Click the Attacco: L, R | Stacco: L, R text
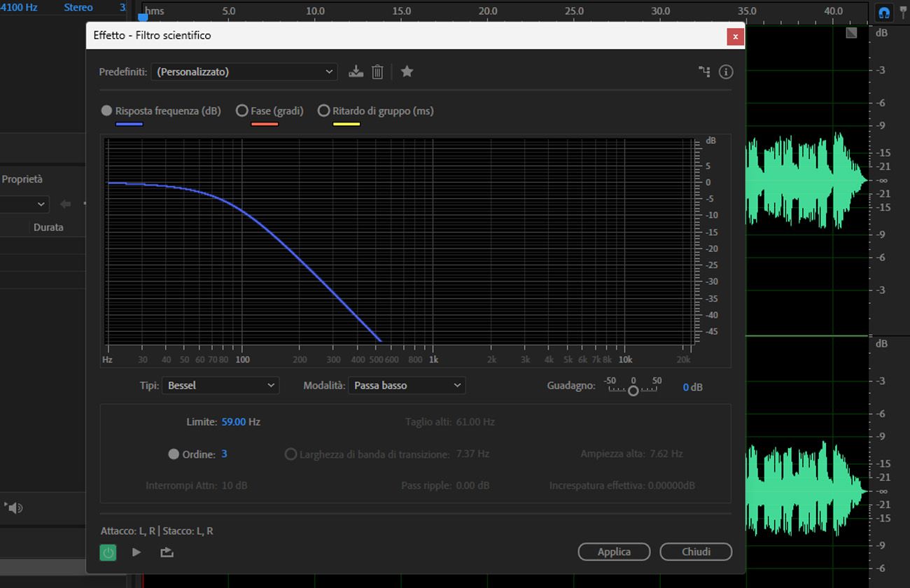The width and height of the screenshot is (910, 588). (x=157, y=531)
